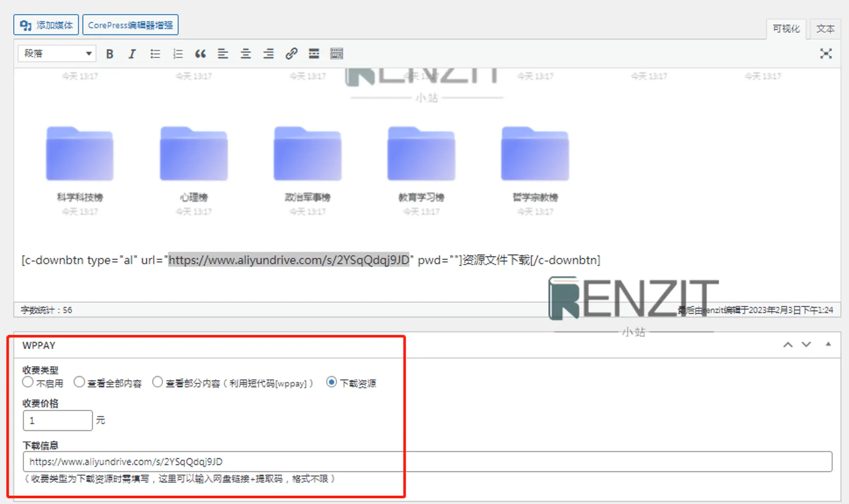Image resolution: width=849 pixels, height=504 pixels.
Task: Select the 查看全部内容 radio option
Action: pos(79,382)
